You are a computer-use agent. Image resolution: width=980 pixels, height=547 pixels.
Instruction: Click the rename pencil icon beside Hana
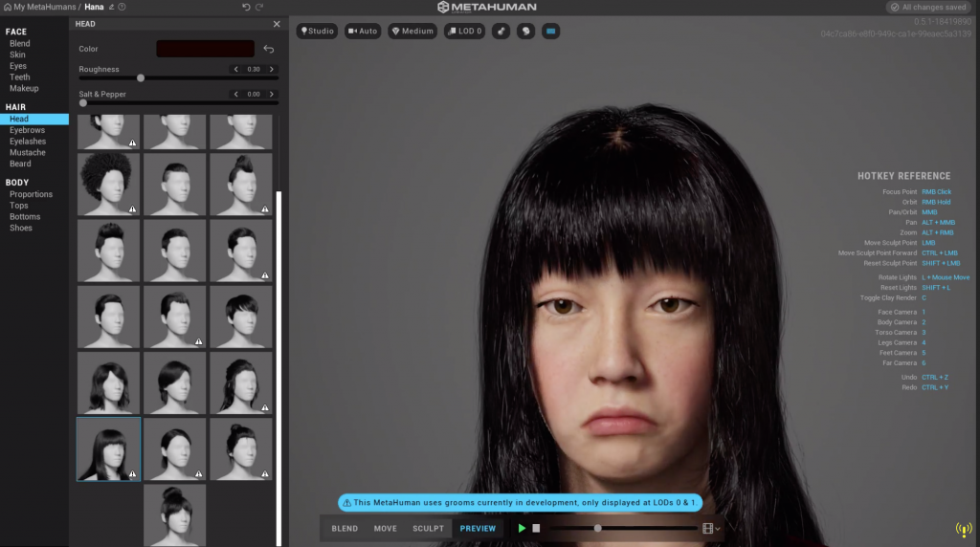point(111,7)
